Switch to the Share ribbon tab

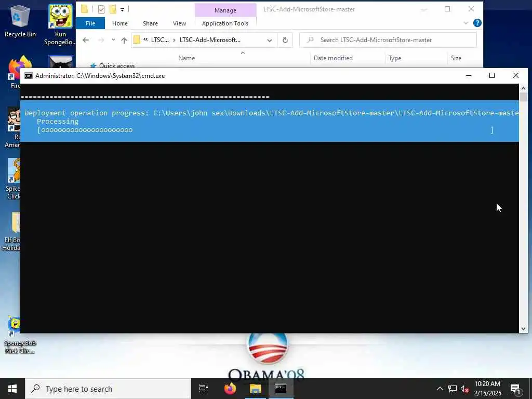coord(150,23)
